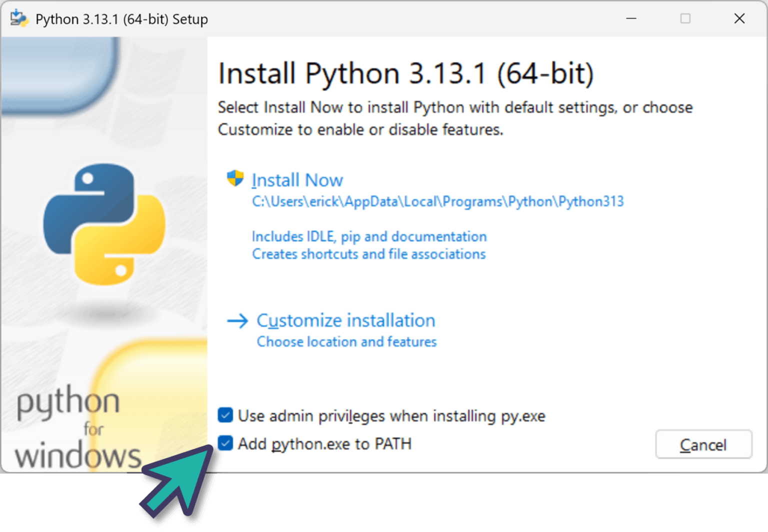Image resolution: width=768 pixels, height=532 pixels.
Task: Click the Python installer icon in the title bar
Action: (x=19, y=18)
